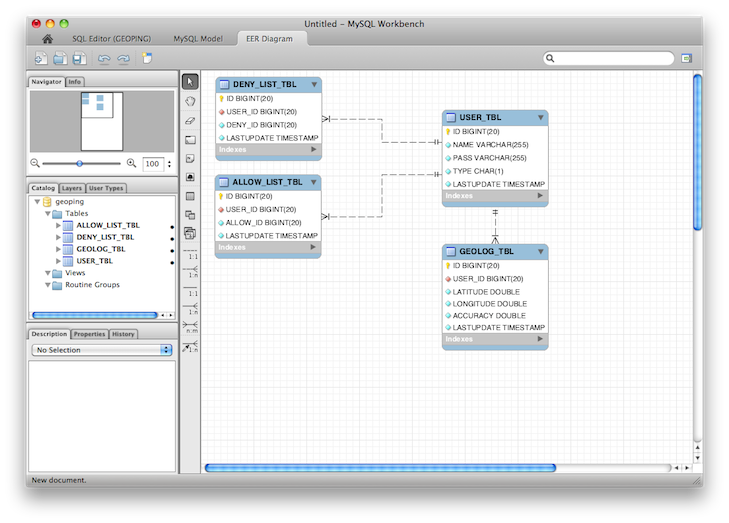Select the n:m relationship tool
The height and width of the screenshot is (523, 729).
[190, 326]
